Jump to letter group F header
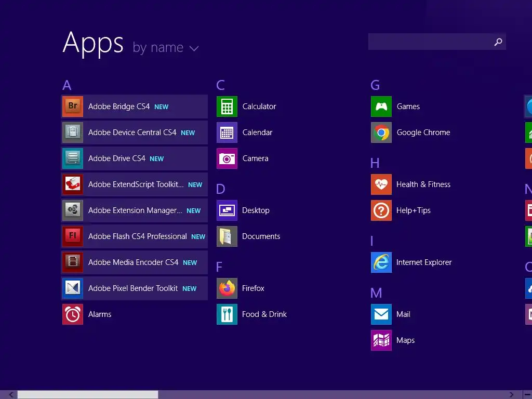 click(x=219, y=267)
